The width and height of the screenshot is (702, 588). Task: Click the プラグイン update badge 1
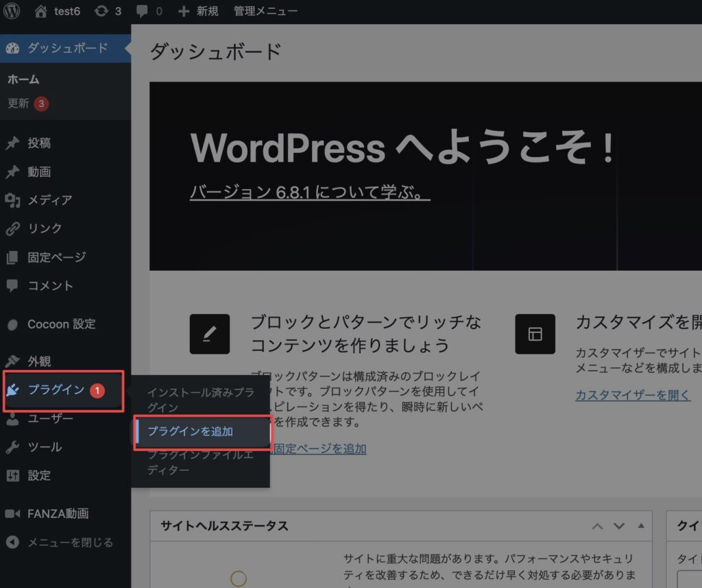tap(97, 390)
